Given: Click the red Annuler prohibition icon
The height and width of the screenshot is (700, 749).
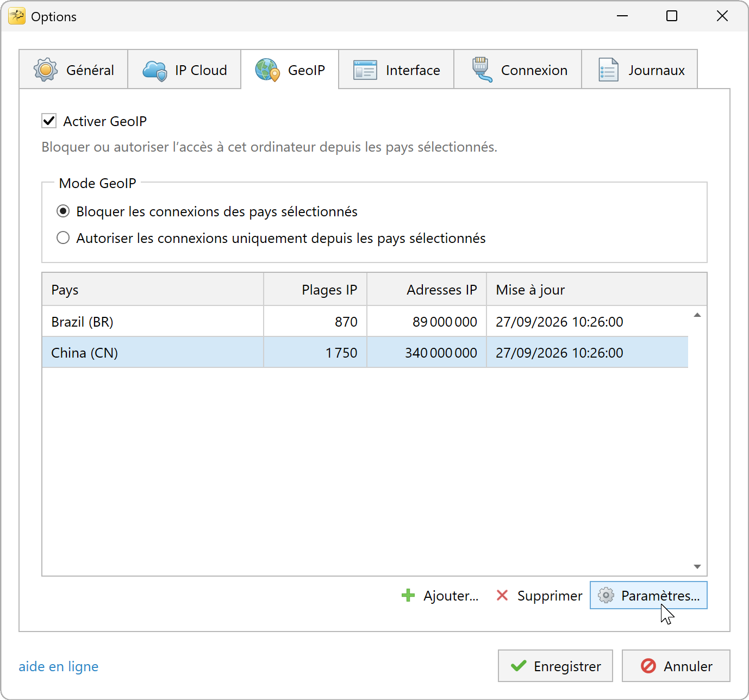Looking at the screenshot, I should click(648, 666).
